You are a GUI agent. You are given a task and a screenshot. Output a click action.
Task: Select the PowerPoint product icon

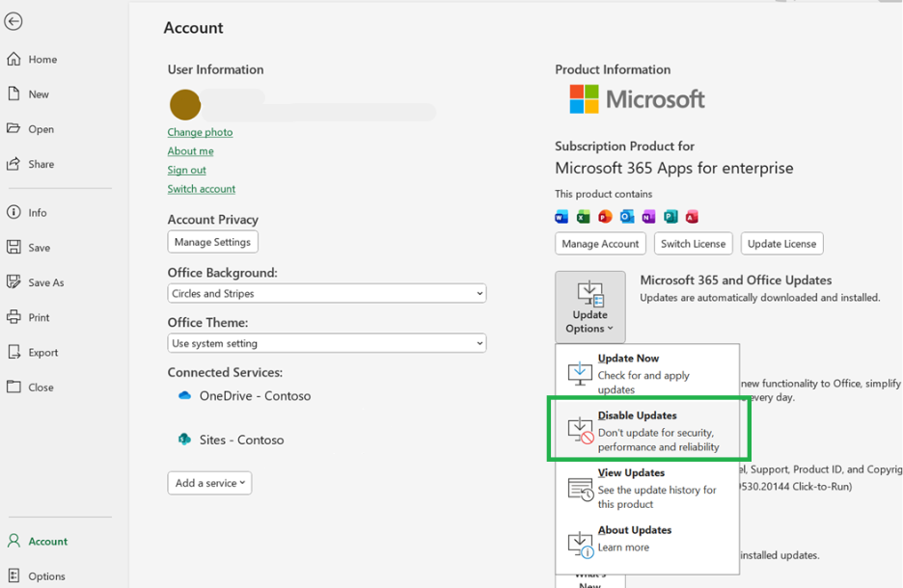605,216
